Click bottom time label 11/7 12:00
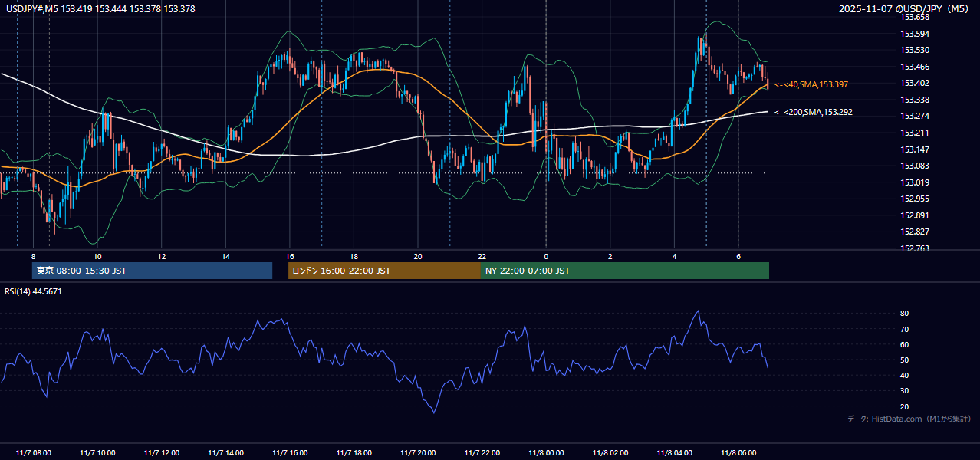 pyautogui.click(x=162, y=452)
